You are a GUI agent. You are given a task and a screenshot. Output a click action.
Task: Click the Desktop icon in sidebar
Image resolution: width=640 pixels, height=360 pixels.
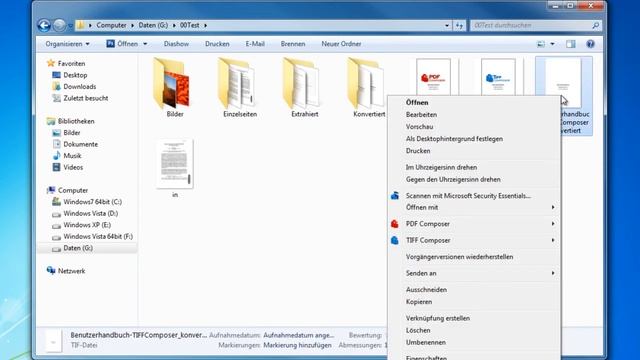click(56, 75)
